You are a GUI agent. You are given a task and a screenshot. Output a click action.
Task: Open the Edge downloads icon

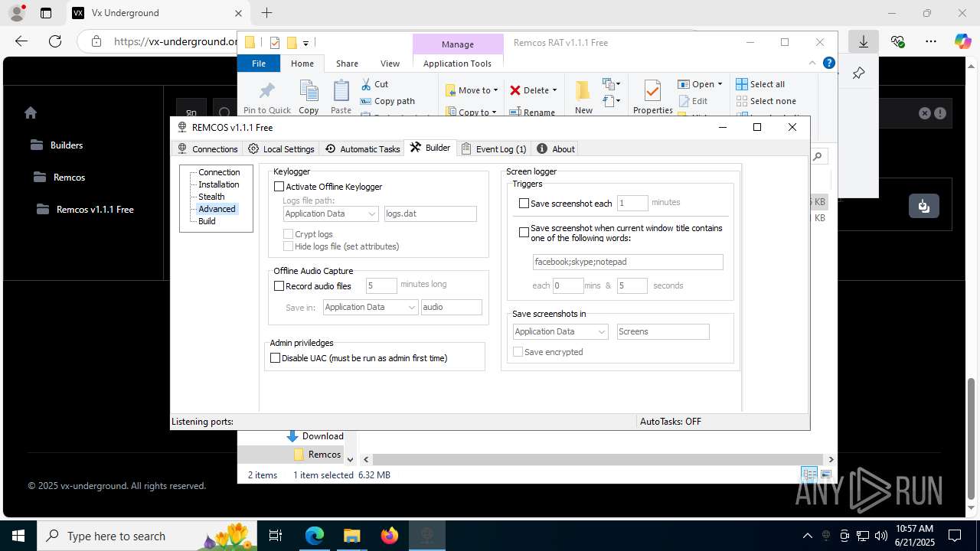pos(864,41)
